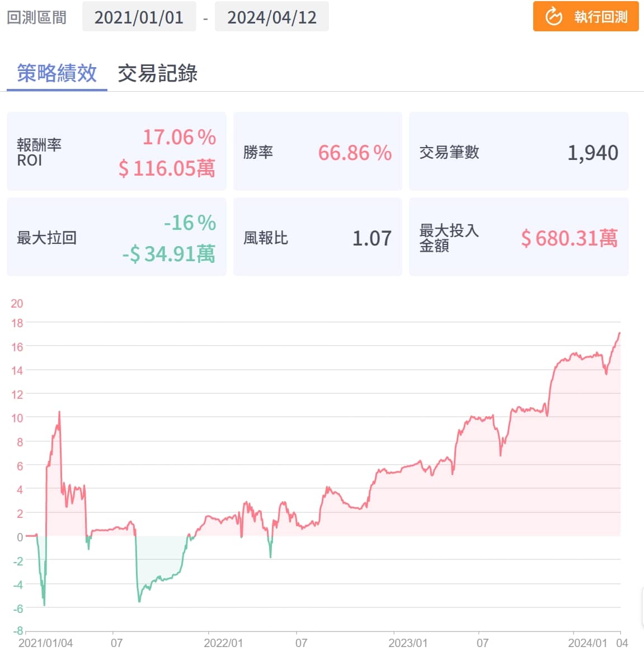Click the $680.31萬 amount value
This screenshot has height=651, width=644.
pos(569,238)
